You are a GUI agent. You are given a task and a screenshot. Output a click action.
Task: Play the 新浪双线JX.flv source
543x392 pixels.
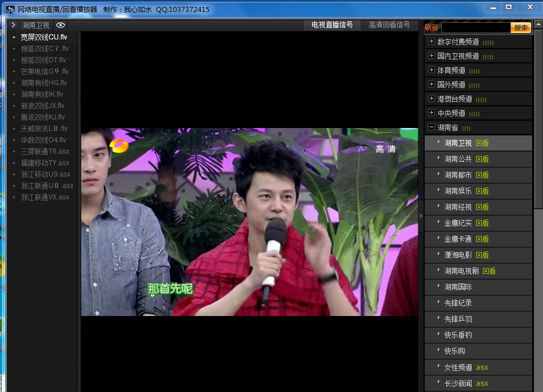[42, 106]
